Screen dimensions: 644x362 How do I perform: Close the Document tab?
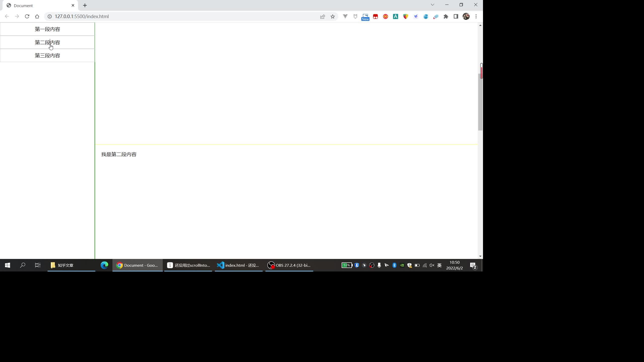[73, 5]
